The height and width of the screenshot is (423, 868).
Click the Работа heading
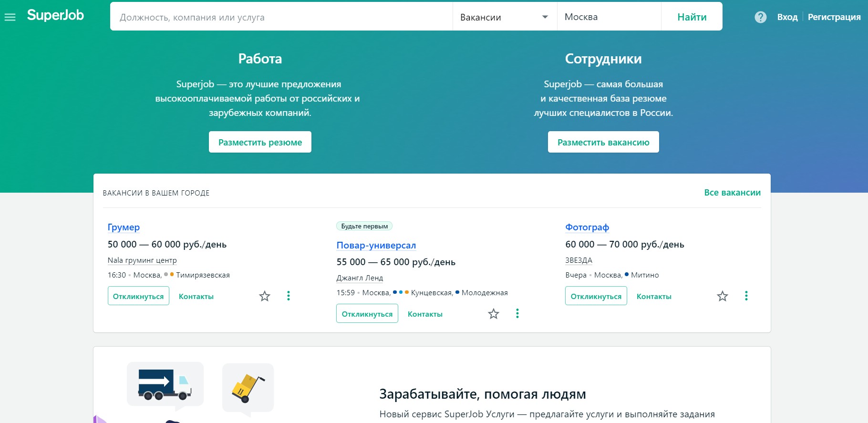pyautogui.click(x=260, y=59)
